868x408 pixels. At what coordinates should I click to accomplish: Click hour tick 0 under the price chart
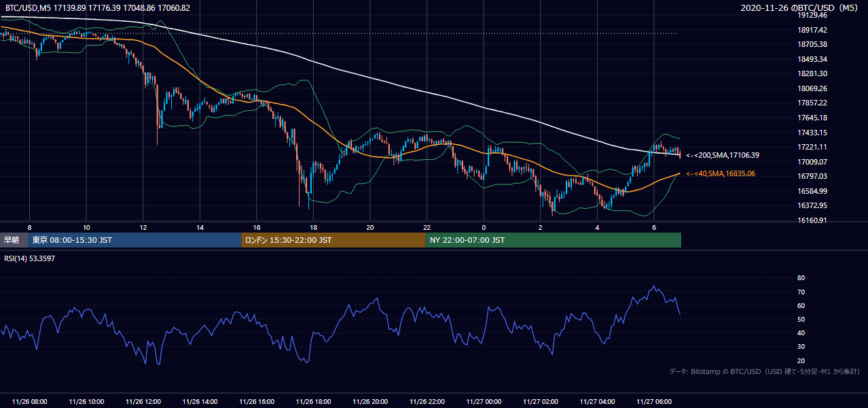pyautogui.click(x=484, y=228)
